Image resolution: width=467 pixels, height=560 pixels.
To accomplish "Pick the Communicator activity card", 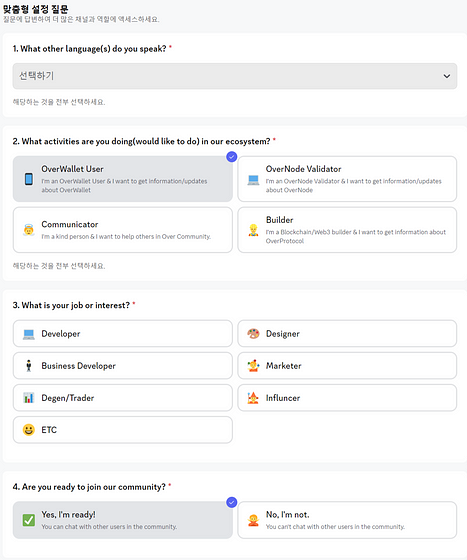I will [123, 230].
